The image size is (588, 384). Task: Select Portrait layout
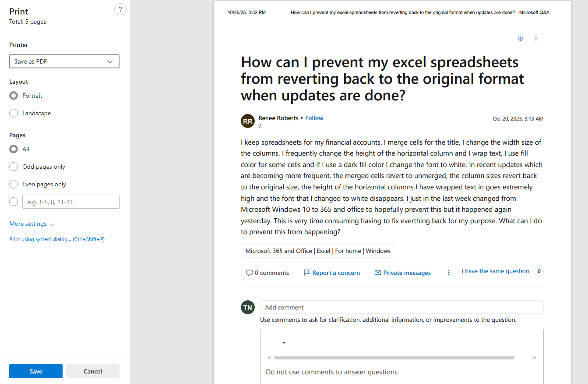[x=14, y=96]
